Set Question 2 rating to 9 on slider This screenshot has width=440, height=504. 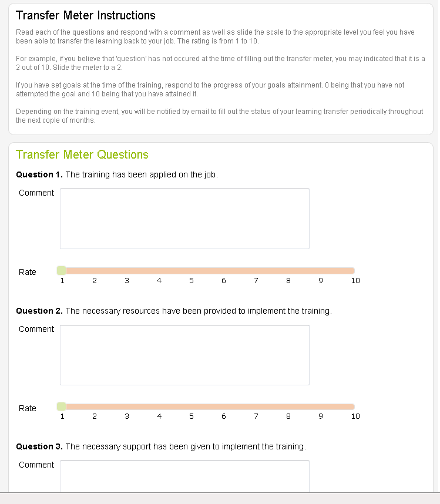[320, 406]
